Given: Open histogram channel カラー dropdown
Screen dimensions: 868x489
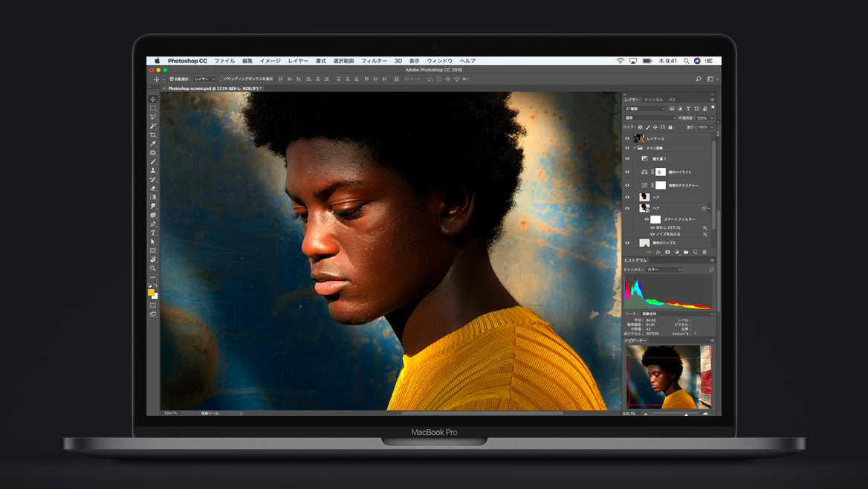Looking at the screenshot, I should pyautogui.click(x=664, y=270).
